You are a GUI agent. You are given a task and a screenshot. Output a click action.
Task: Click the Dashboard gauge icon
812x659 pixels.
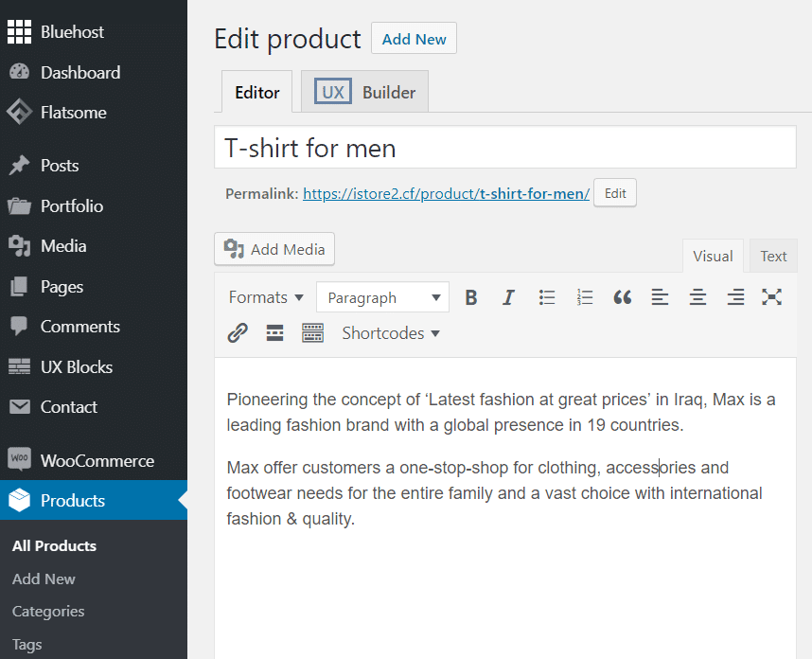19,72
